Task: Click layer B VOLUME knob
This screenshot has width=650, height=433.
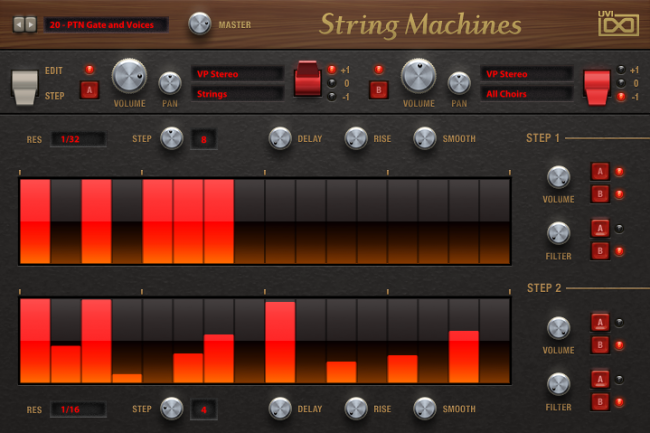Action: coord(419,76)
